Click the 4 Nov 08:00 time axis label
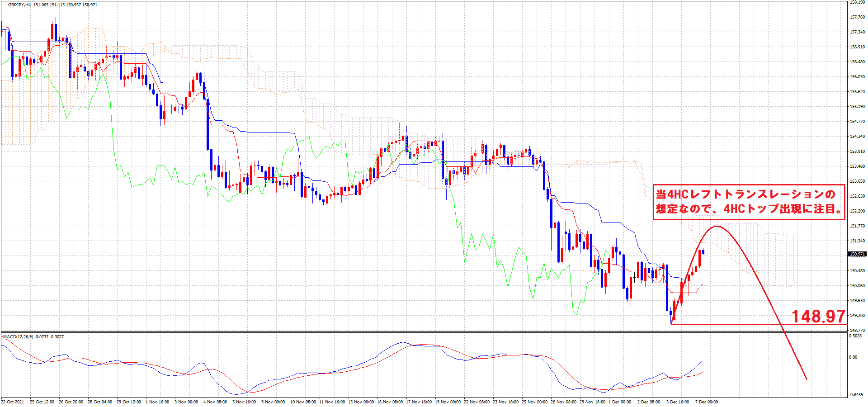Viewport: 868px width, 407px height. point(215,402)
